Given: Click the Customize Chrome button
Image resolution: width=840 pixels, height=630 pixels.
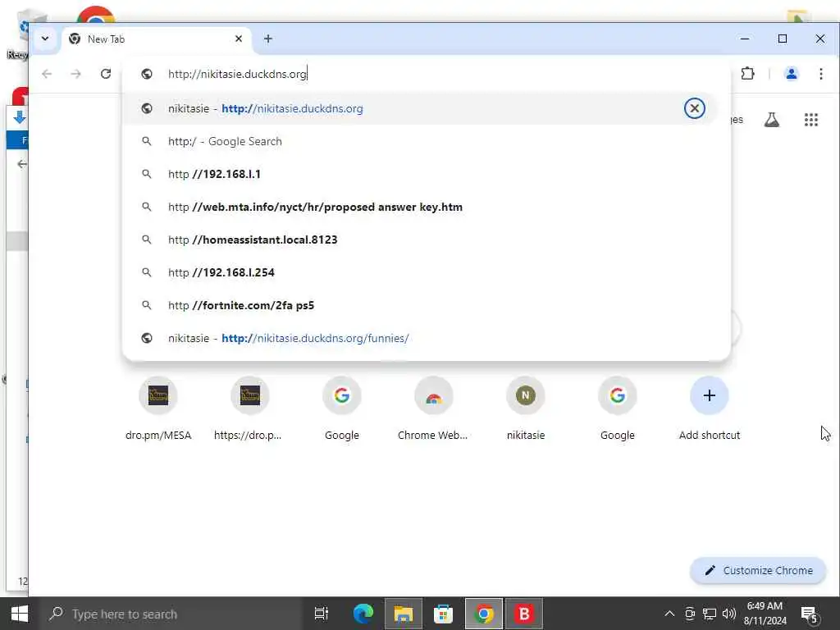Looking at the screenshot, I should (757, 571).
